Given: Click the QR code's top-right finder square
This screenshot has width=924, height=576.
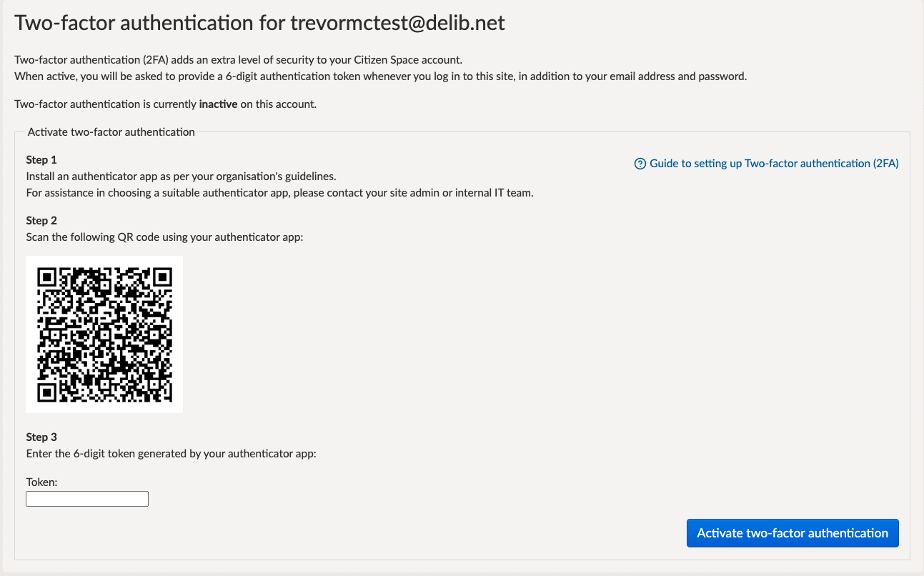Looking at the screenshot, I should coord(162,277).
